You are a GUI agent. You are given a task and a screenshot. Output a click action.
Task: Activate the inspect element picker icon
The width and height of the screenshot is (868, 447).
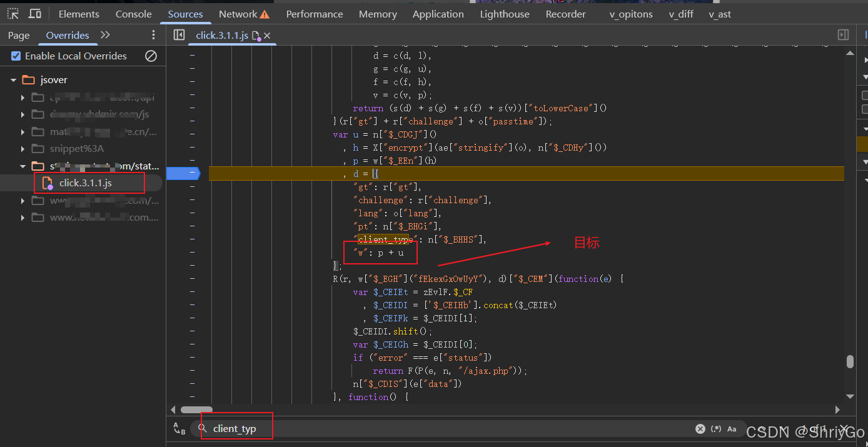tap(13, 14)
